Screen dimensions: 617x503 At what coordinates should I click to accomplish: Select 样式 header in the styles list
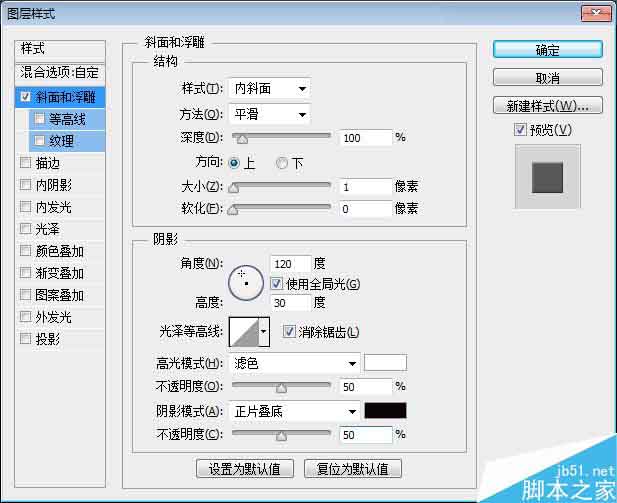click(60, 49)
